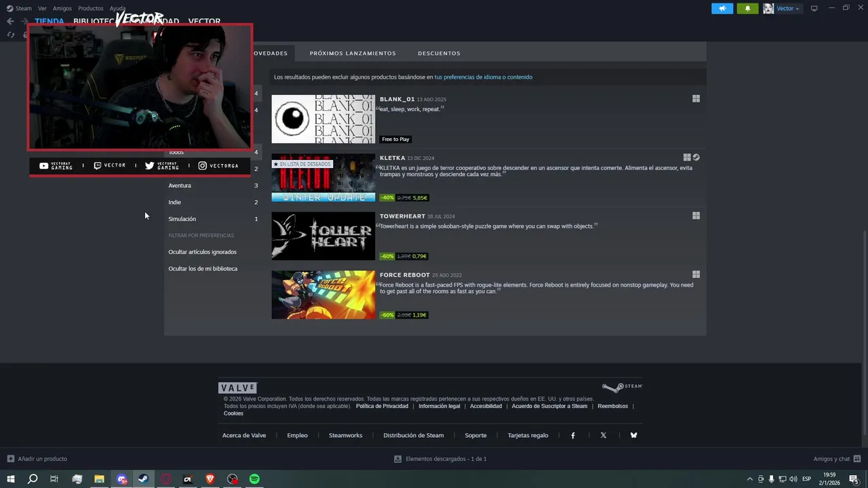Expand the Vector account dropdown
Image resolution: width=868 pixels, height=488 pixels.
coord(787,8)
